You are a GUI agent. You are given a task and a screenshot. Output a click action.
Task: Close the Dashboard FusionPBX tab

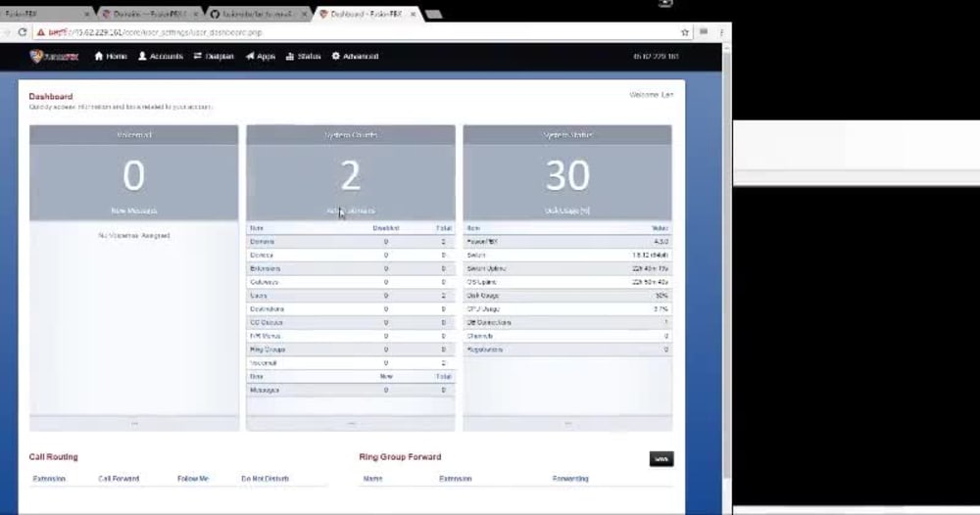coord(414,14)
